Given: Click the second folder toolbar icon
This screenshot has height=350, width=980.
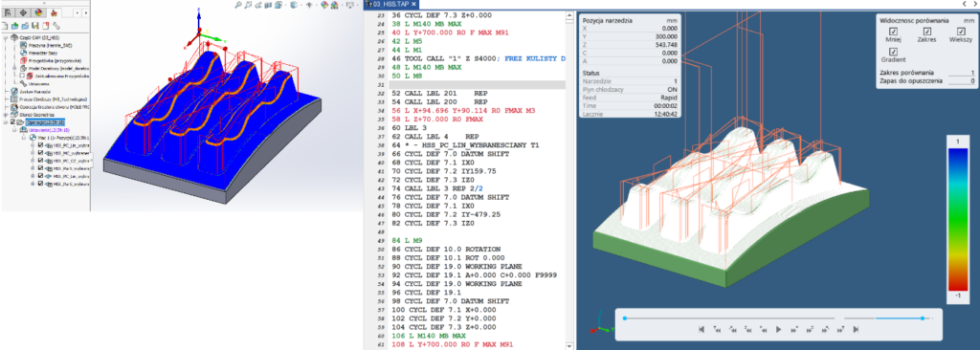Looking at the screenshot, I should coord(25,26).
